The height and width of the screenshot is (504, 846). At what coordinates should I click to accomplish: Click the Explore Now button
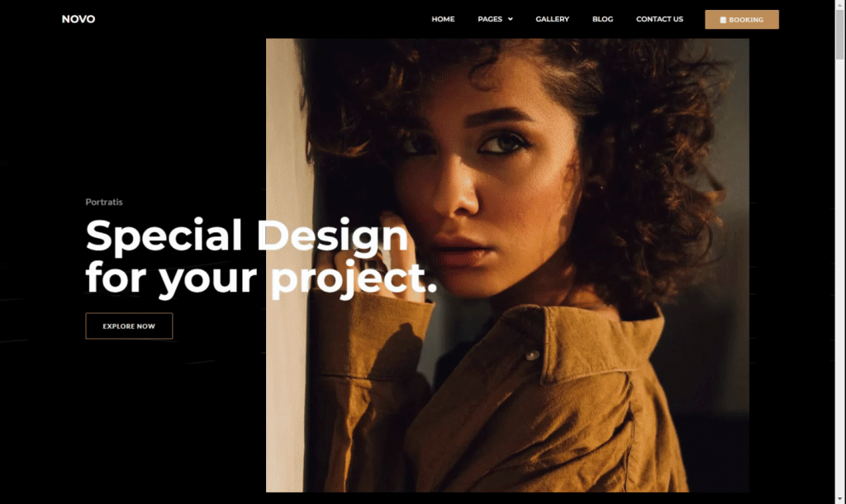pos(129,326)
